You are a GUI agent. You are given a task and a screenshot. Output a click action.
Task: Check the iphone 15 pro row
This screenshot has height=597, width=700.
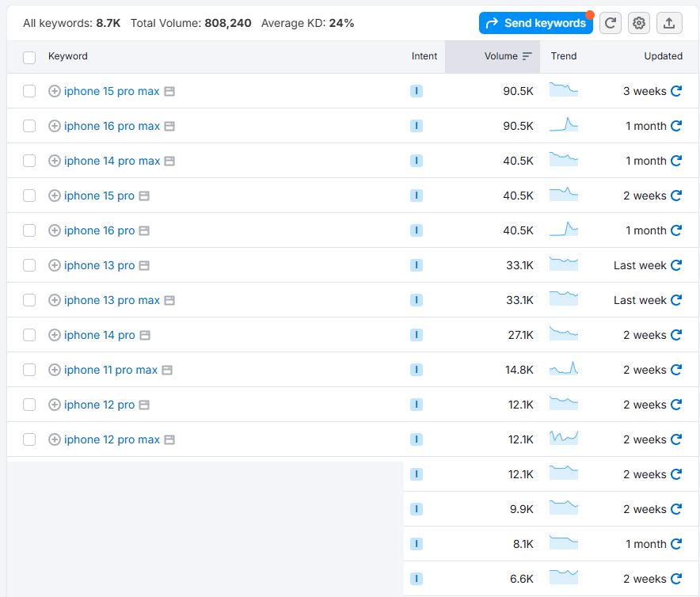pyautogui.click(x=29, y=196)
